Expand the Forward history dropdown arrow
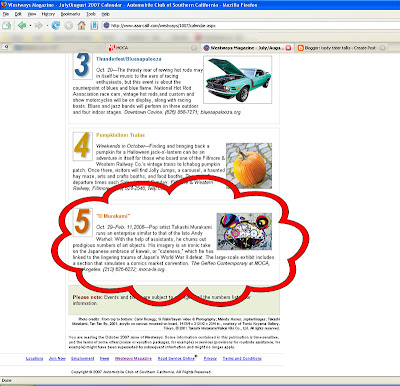Image resolution: width=400 pixels, height=386 pixels. click(47, 26)
